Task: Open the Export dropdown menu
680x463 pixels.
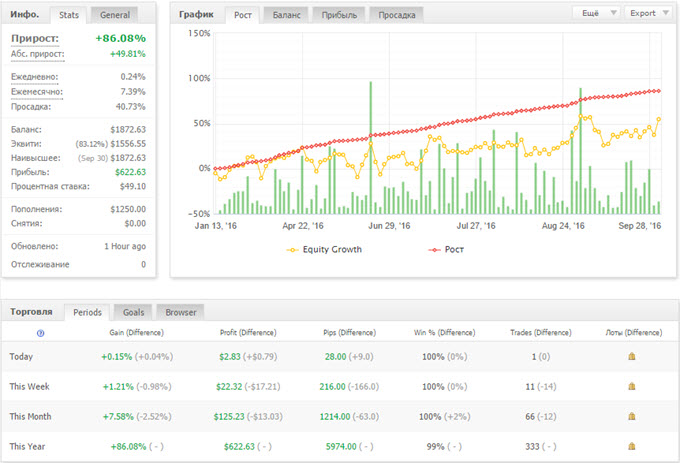Action: coord(648,13)
